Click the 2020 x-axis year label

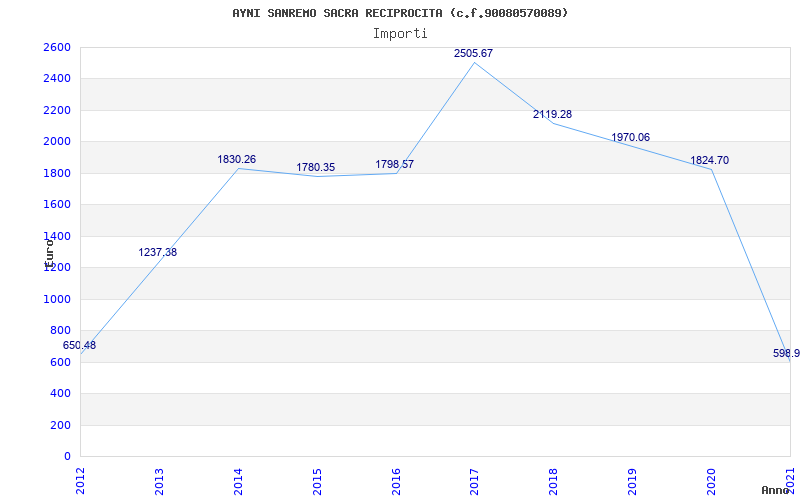711,479
